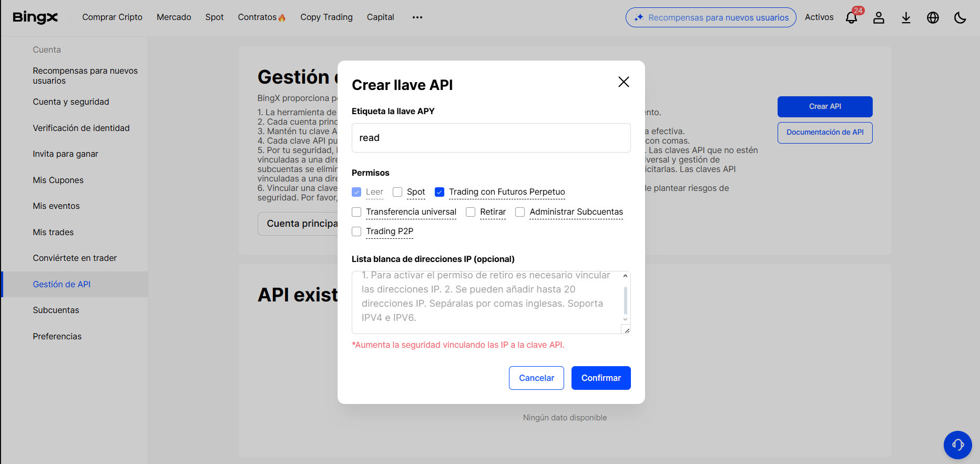This screenshot has width=980, height=464.
Task: Toggle dark mode moon icon
Action: (960, 18)
